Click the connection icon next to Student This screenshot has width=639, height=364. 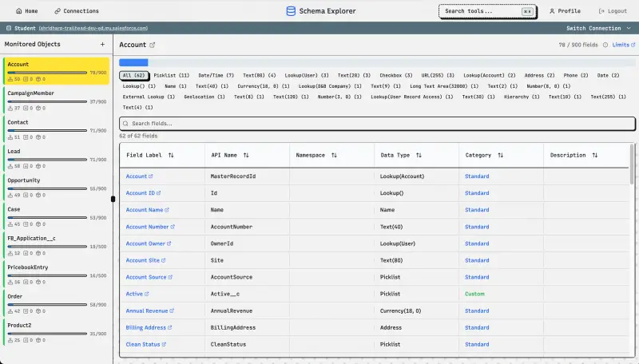point(9,28)
